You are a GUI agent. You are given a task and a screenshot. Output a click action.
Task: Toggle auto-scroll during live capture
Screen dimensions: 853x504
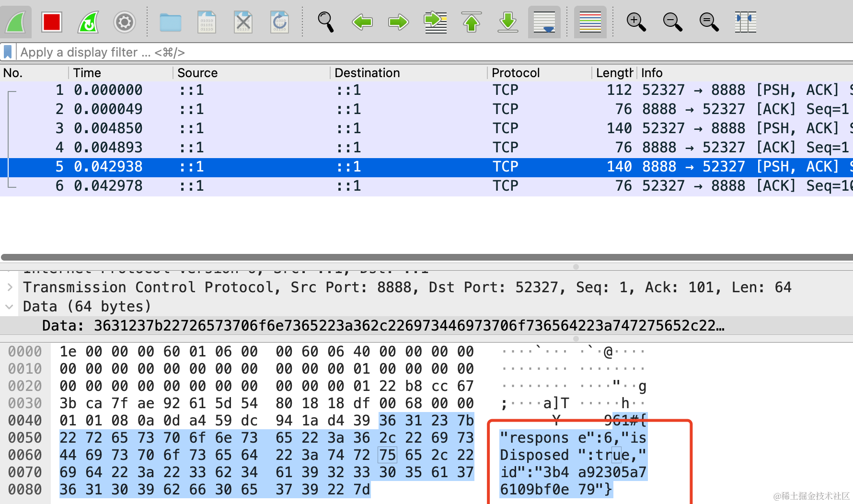click(544, 22)
